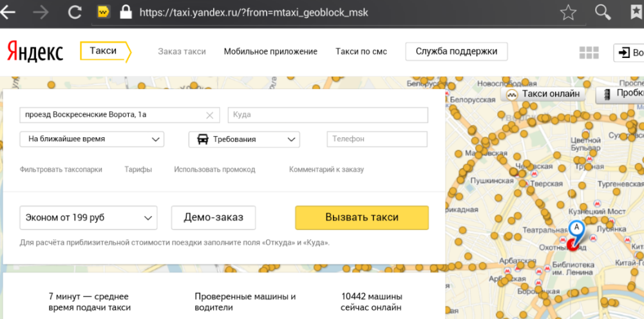Click the Служба поддержки button

coord(457,52)
